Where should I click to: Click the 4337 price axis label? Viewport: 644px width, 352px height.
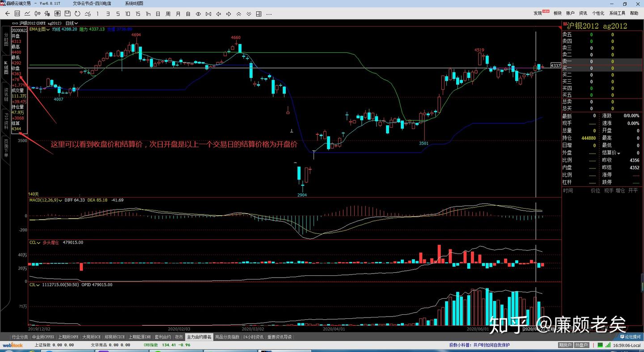click(x=555, y=65)
